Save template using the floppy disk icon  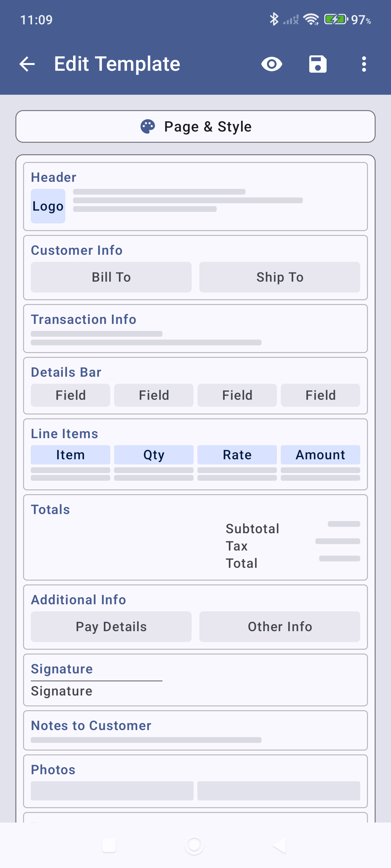click(x=318, y=64)
